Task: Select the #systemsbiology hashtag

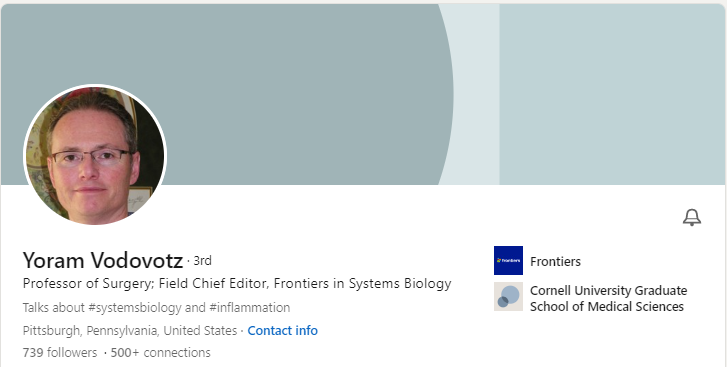Action: point(138,308)
